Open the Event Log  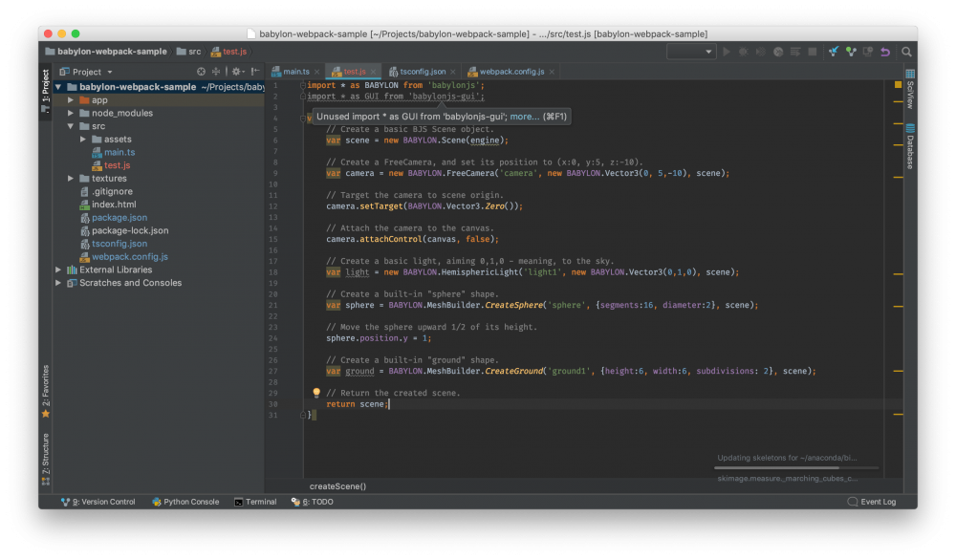click(x=872, y=502)
